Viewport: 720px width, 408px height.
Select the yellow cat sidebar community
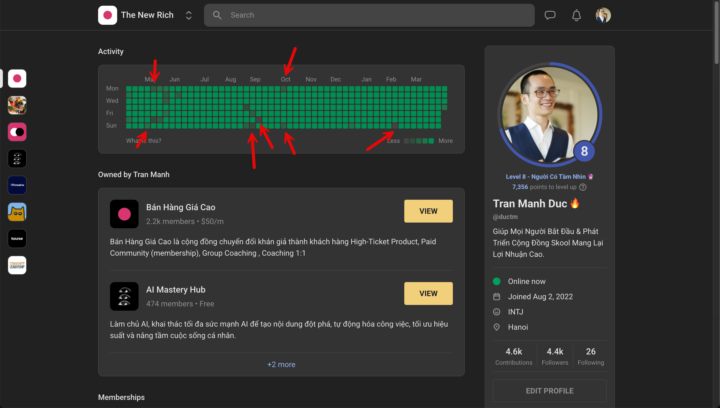click(x=17, y=212)
